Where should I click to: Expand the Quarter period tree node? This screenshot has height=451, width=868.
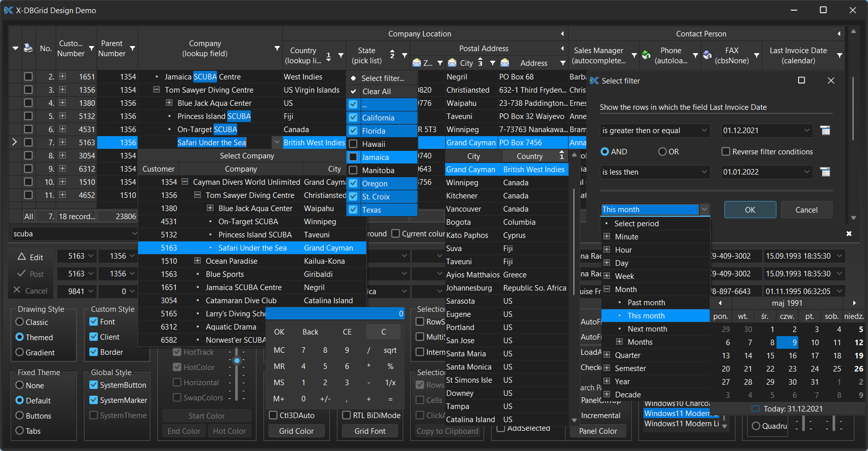click(x=607, y=355)
